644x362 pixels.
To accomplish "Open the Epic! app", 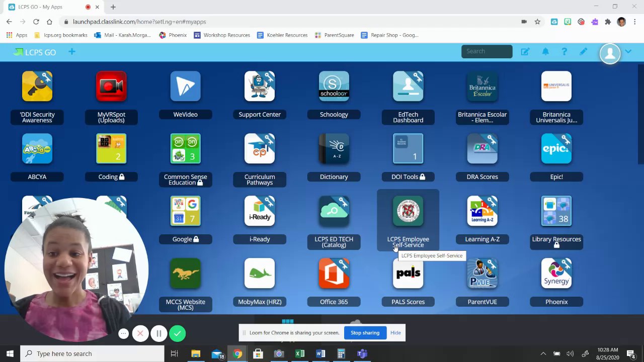I will [556, 149].
